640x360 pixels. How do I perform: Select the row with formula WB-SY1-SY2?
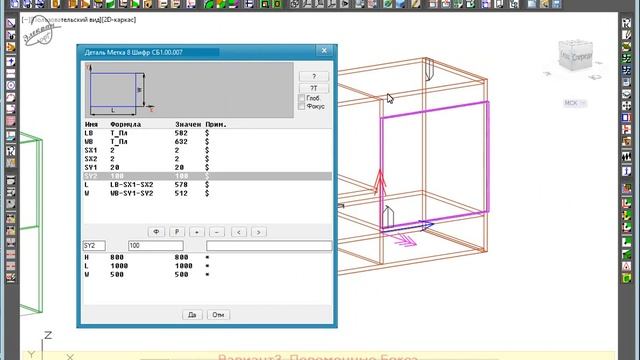(207, 193)
